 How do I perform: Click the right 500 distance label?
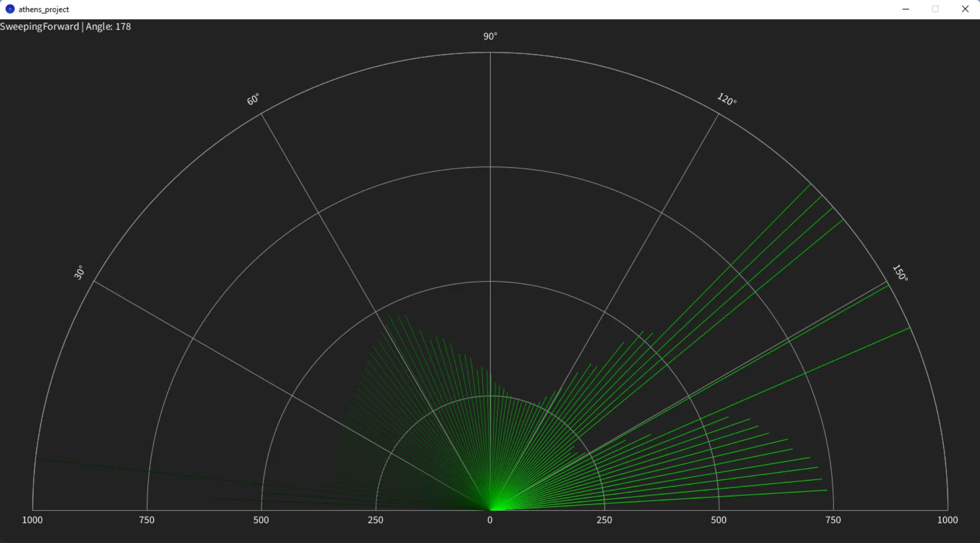tap(719, 520)
